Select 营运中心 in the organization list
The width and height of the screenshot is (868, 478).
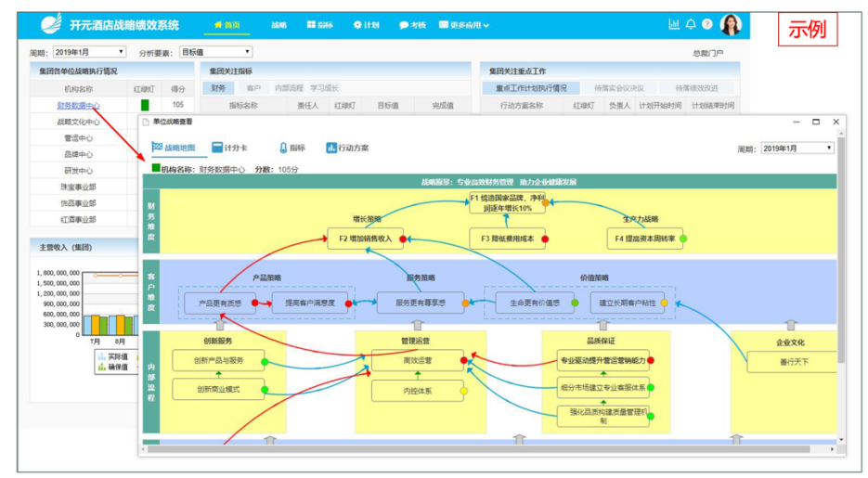pos(79,137)
